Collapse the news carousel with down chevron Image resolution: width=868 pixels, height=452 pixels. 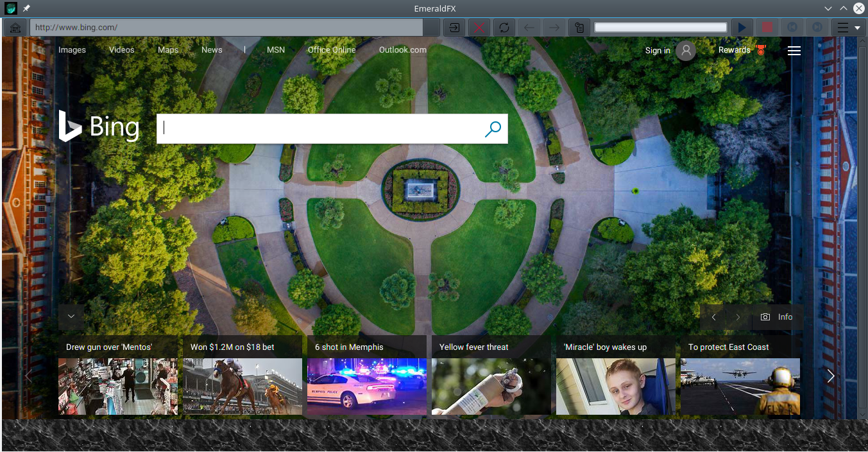(x=71, y=317)
